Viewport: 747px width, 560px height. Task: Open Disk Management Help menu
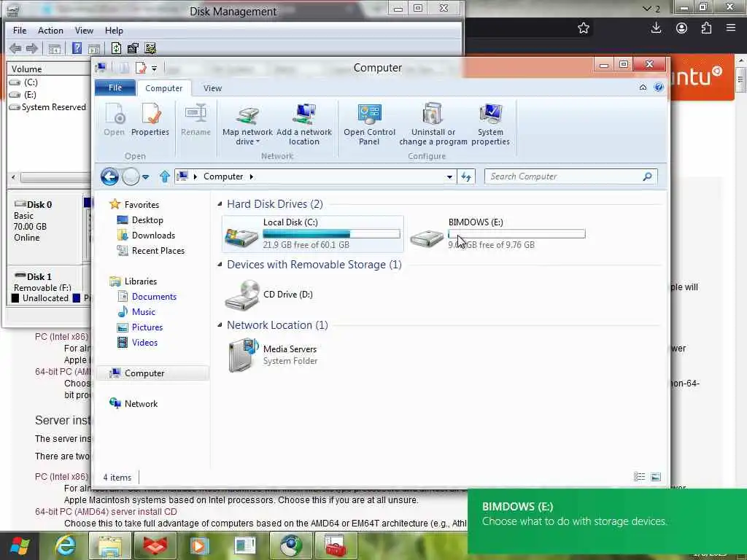114,31
